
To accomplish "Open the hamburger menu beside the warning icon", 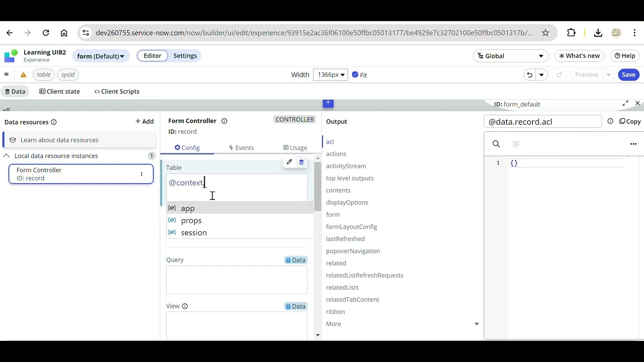I will click(x=7, y=74).
